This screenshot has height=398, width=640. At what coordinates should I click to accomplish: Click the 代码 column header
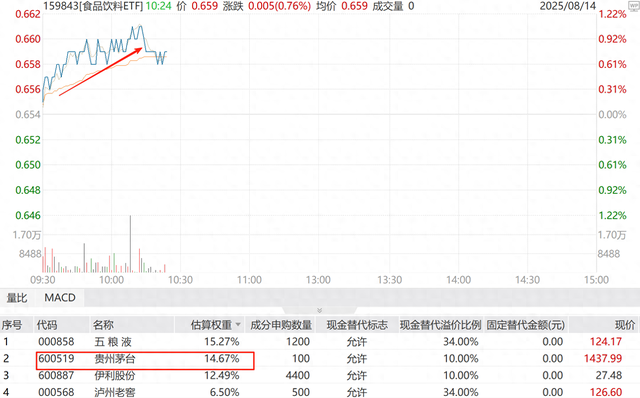(47, 325)
